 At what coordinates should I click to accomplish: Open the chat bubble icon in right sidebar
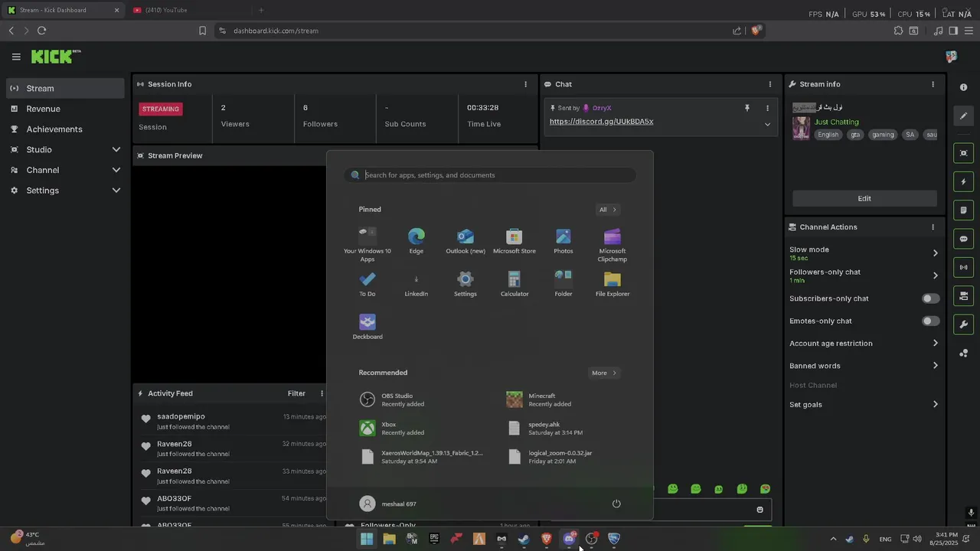tap(963, 239)
